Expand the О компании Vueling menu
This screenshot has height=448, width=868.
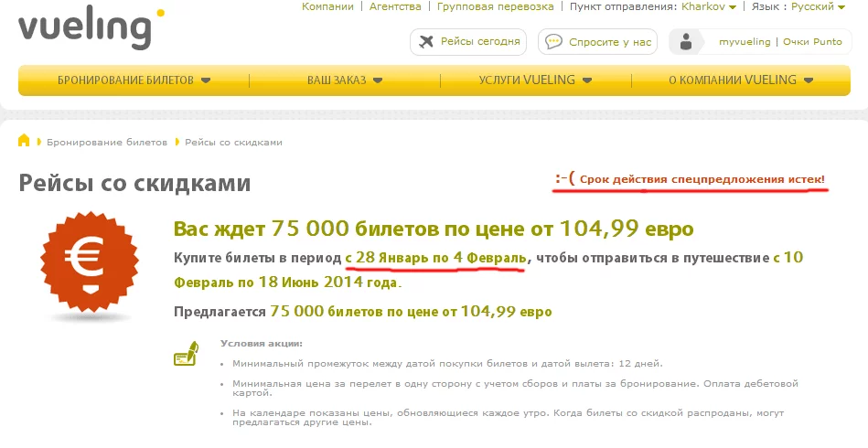tap(741, 80)
